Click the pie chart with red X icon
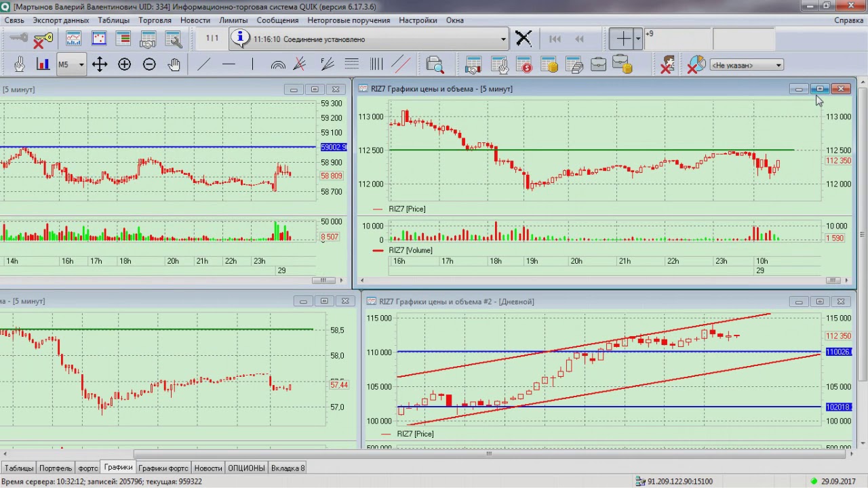This screenshot has width=868, height=488. click(696, 65)
